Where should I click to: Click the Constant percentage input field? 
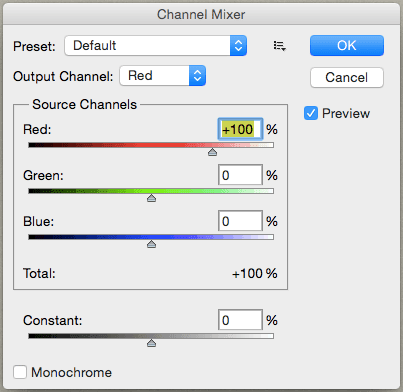pos(240,320)
